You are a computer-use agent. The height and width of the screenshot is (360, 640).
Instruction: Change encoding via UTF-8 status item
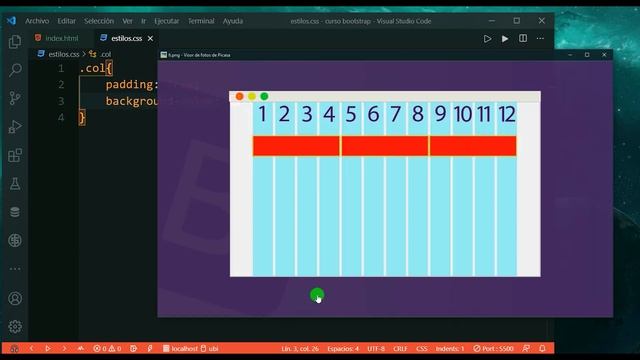coord(376,349)
